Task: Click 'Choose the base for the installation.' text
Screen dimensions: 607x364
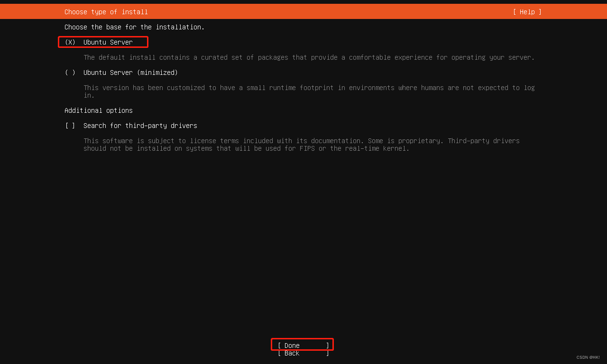Action: 135,27
